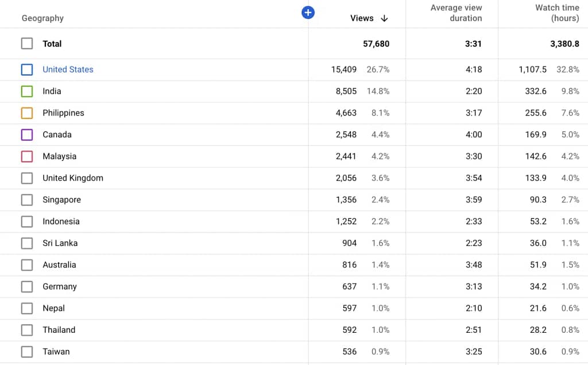The width and height of the screenshot is (588, 365).
Task: Open the United States geography link
Action: pyautogui.click(x=68, y=70)
